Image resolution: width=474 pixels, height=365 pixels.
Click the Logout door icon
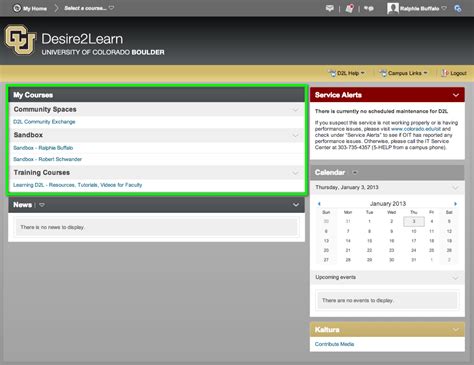(445, 73)
